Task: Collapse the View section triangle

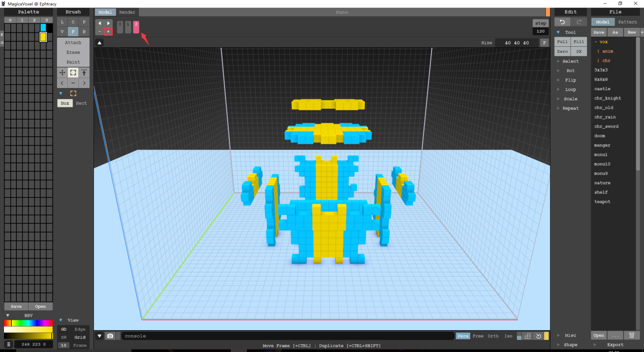Action: (x=61, y=320)
